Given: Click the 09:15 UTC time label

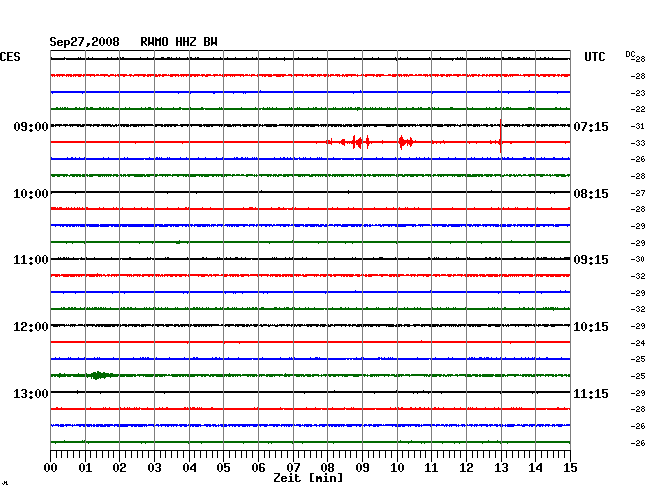Looking at the screenshot, I should [591, 260].
